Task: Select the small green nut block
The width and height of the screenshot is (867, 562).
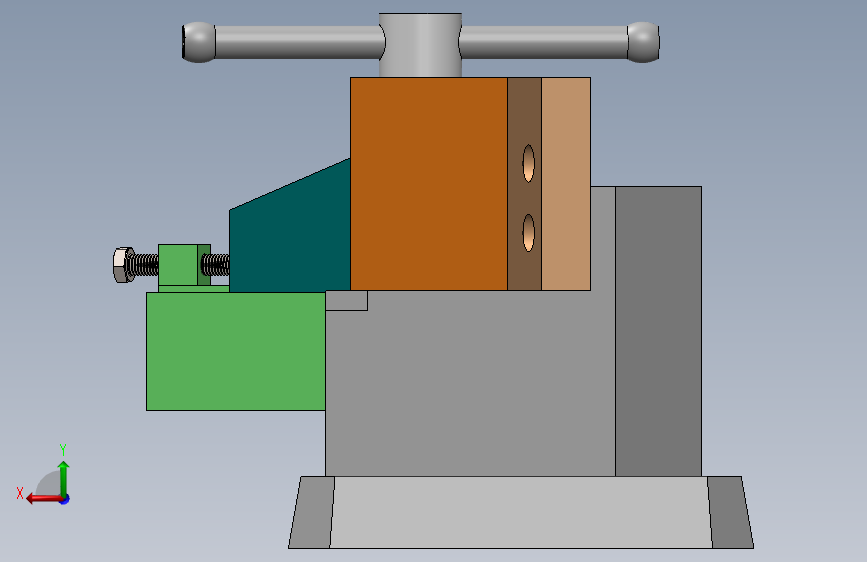Action: point(178,265)
